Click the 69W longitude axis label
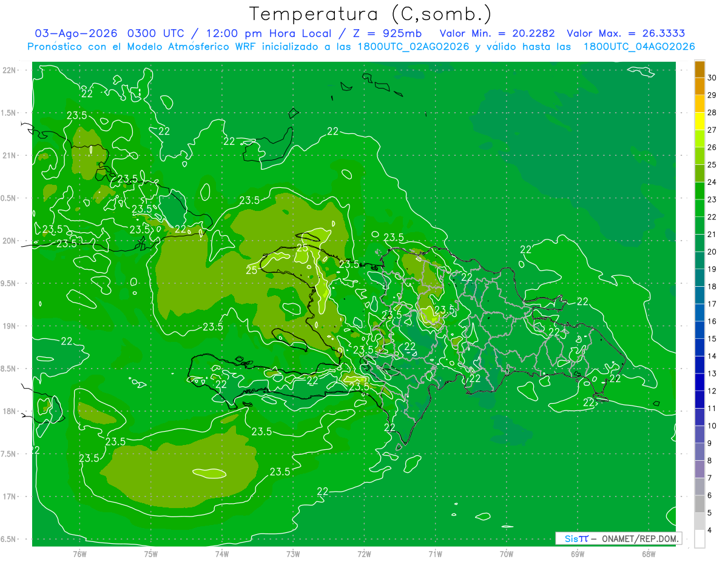The width and height of the screenshot is (728, 562). 578,554
